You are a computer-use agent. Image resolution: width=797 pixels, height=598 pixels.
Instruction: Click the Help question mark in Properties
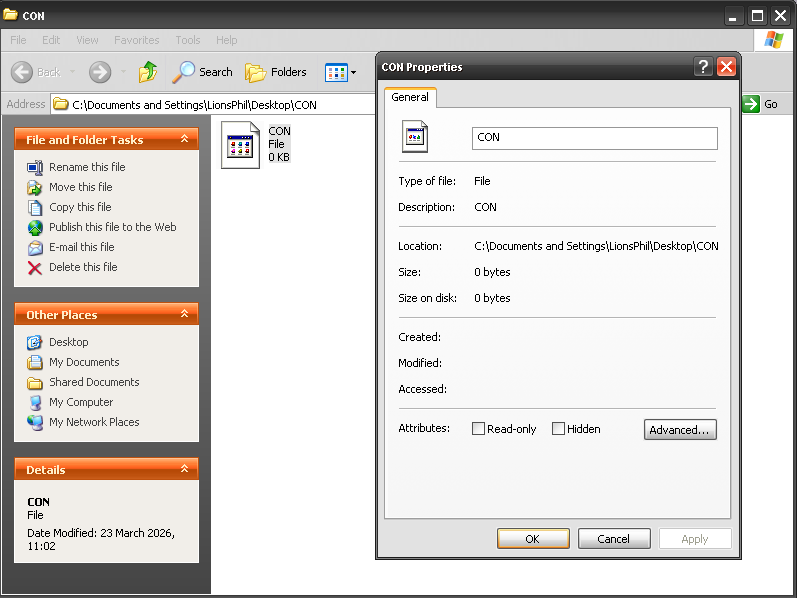(x=703, y=67)
